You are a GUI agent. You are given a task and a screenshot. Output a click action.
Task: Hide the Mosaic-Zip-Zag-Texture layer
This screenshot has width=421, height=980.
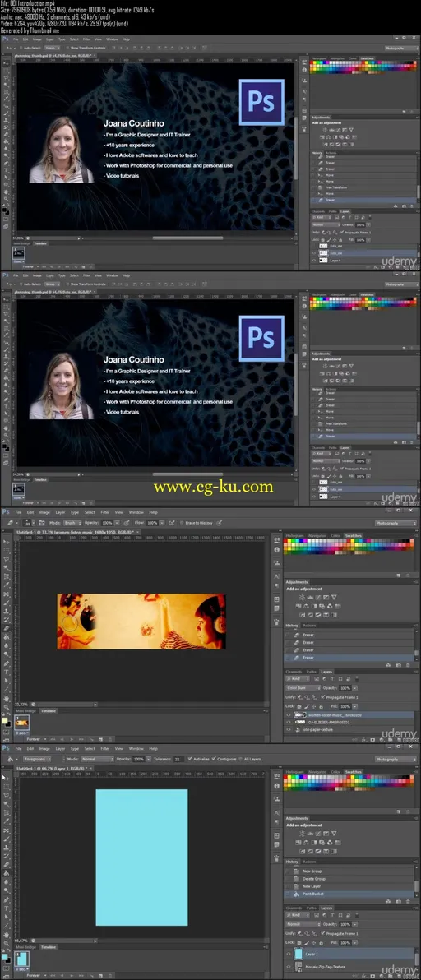tap(289, 967)
